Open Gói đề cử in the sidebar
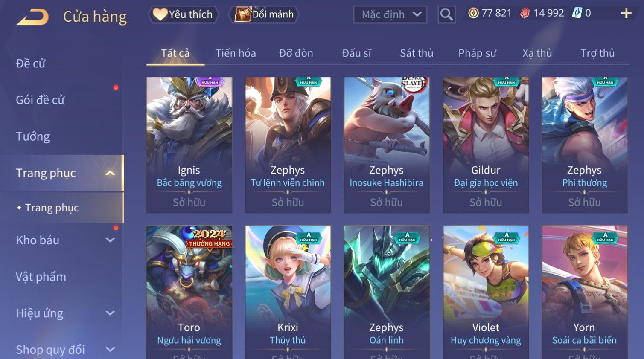The width and height of the screenshot is (644, 359). pos(40,100)
